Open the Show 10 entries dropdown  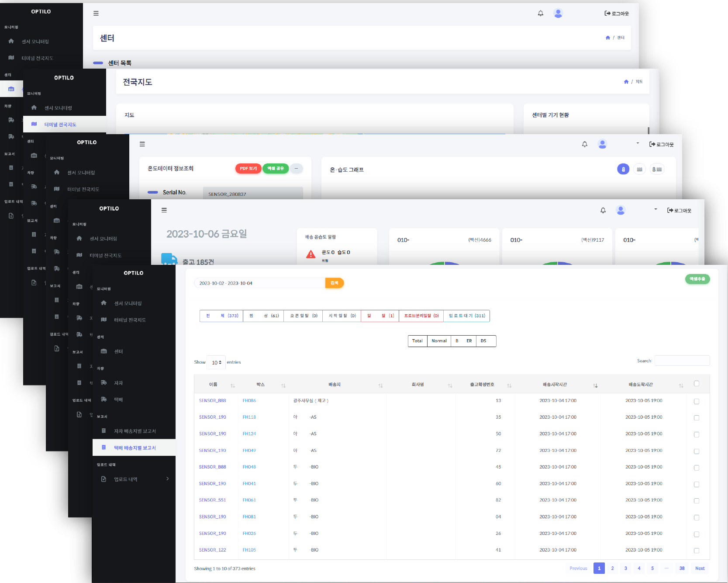(x=216, y=362)
